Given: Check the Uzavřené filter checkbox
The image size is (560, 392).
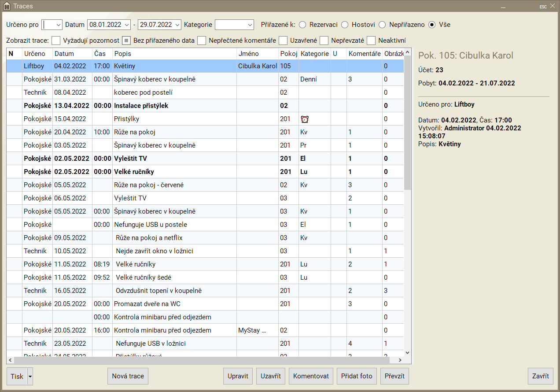Looking at the screenshot, I should pos(283,41).
